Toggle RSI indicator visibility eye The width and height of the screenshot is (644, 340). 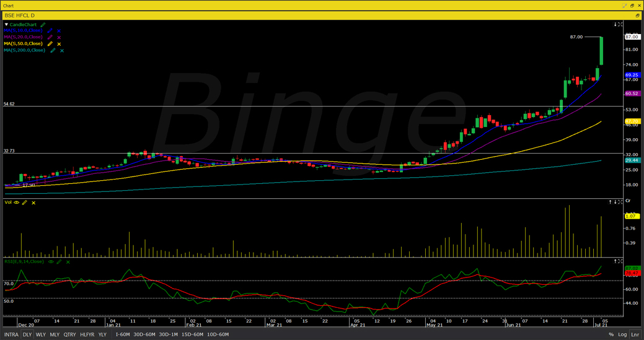(51, 261)
